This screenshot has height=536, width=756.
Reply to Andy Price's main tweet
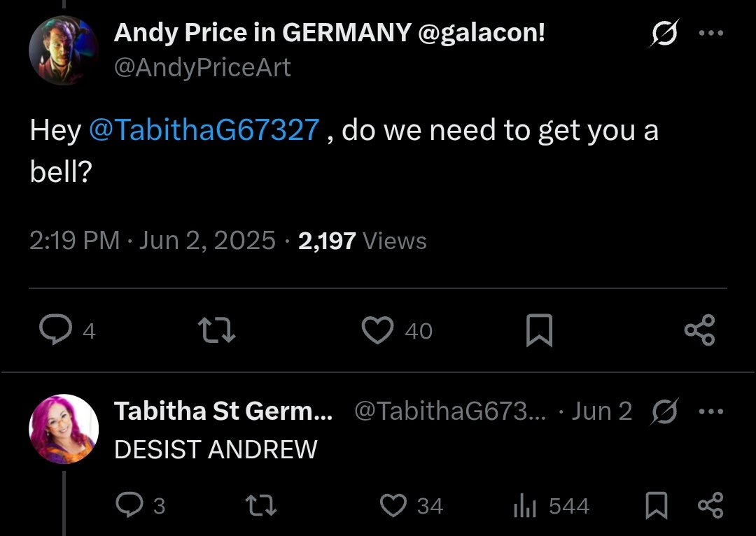[55, 330]
